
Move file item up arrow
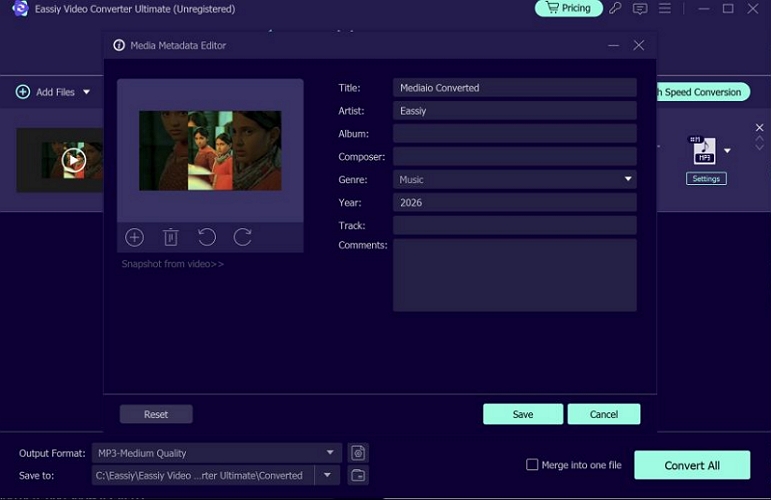[759, 139]
